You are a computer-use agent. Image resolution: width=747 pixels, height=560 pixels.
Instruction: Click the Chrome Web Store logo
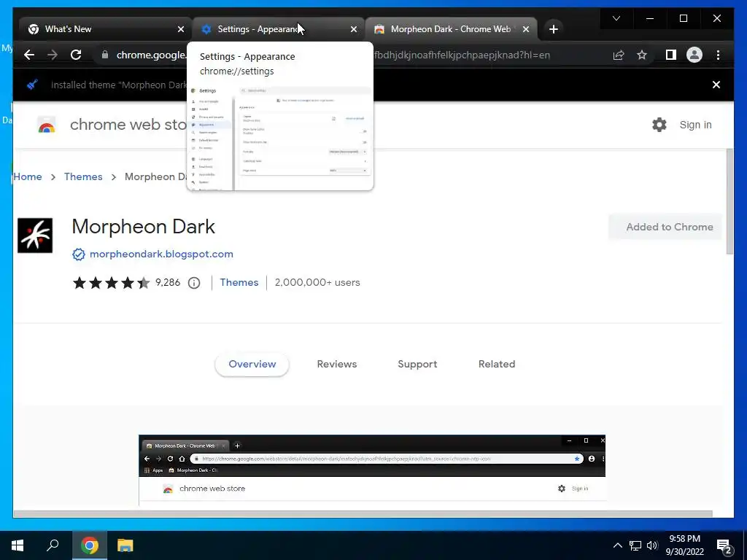(47, 125)
